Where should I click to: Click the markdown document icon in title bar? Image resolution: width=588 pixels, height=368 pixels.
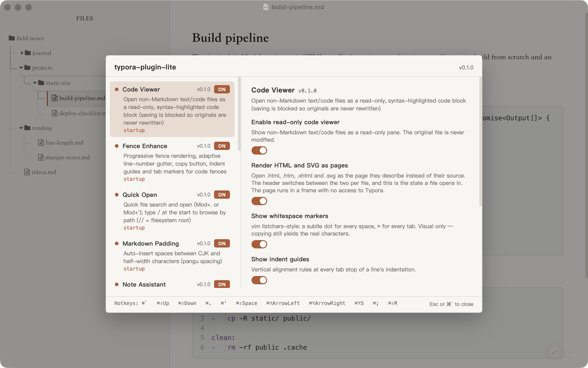point(266,7)
